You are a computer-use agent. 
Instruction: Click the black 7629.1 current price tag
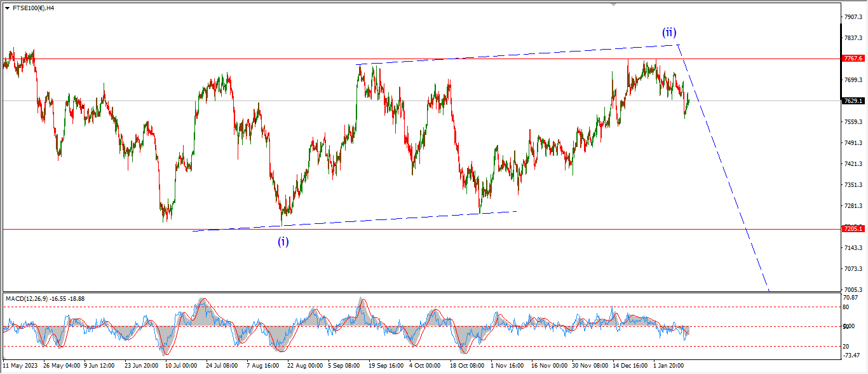[853, 100]
